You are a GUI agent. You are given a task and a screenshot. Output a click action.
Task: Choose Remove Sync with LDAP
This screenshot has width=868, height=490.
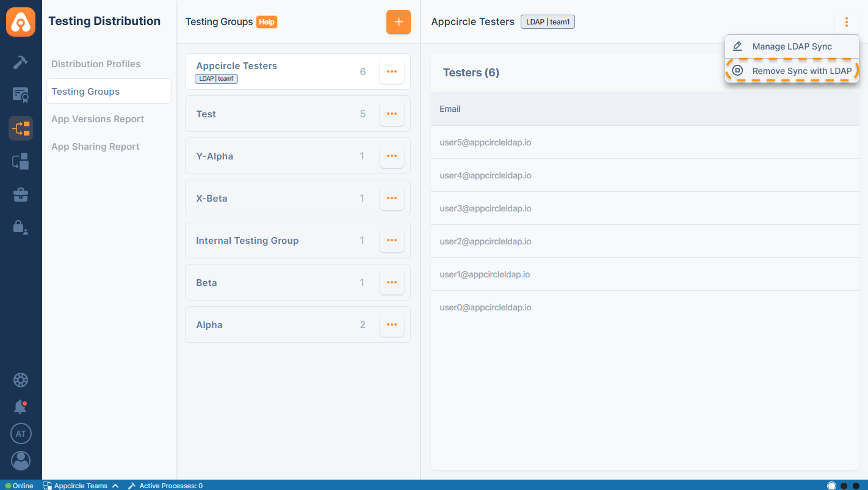(792, 71)
